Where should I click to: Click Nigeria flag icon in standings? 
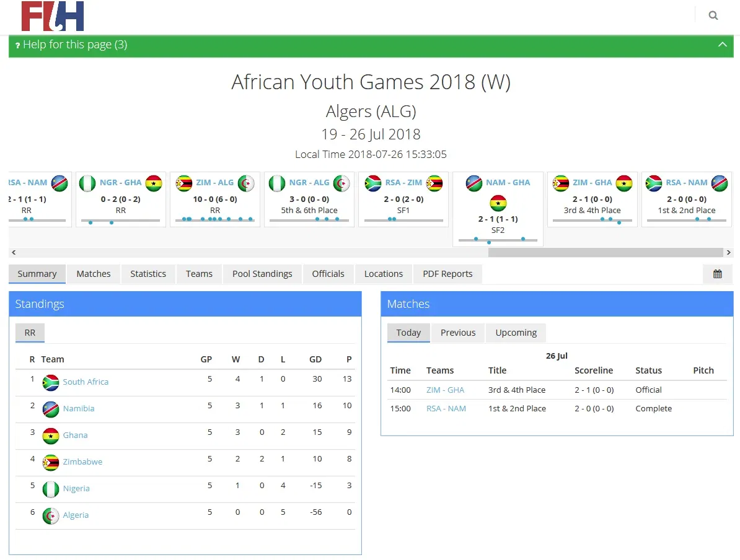pos(51,489)
